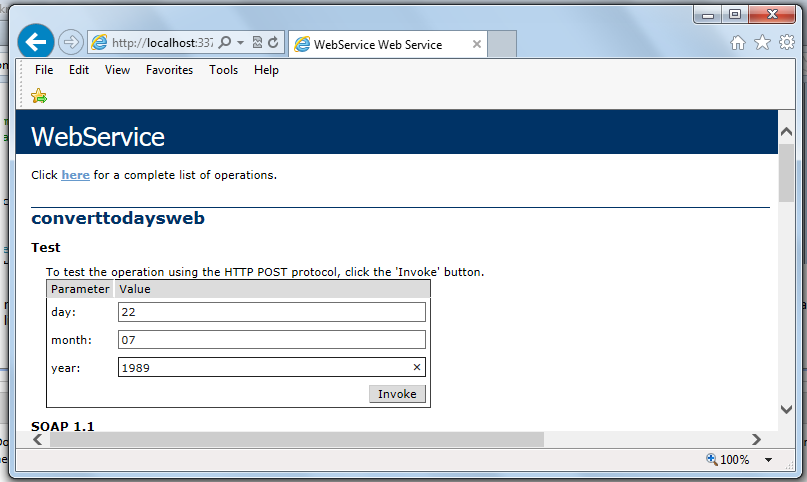This screenshot has width=807, height=482.
Task: Click the horizontal scrollbar left arrow
Action: coord(38,439)
